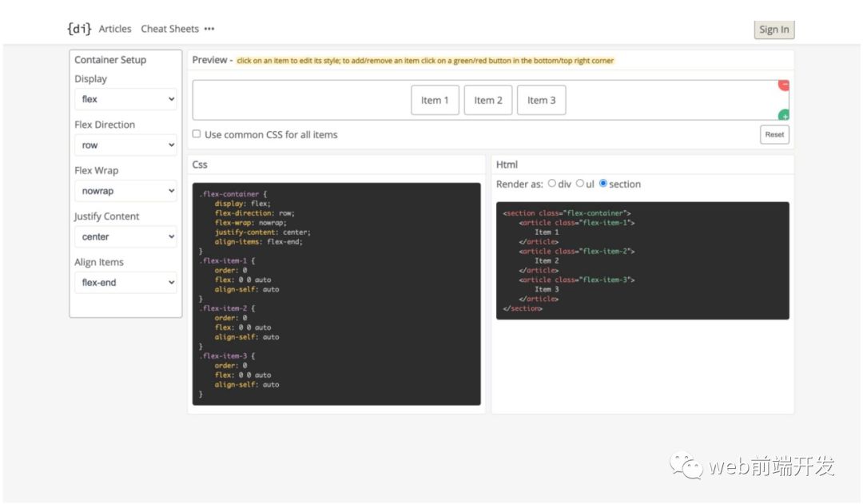863x504 pixels.
Task: Open the three-dots more menu
Action: tap(209, 29)
